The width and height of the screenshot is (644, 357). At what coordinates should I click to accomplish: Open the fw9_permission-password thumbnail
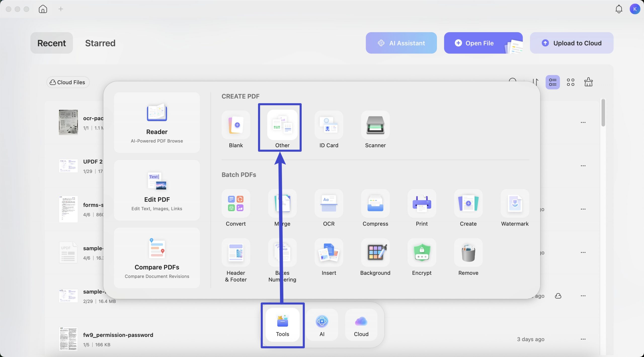pos(68,339)
